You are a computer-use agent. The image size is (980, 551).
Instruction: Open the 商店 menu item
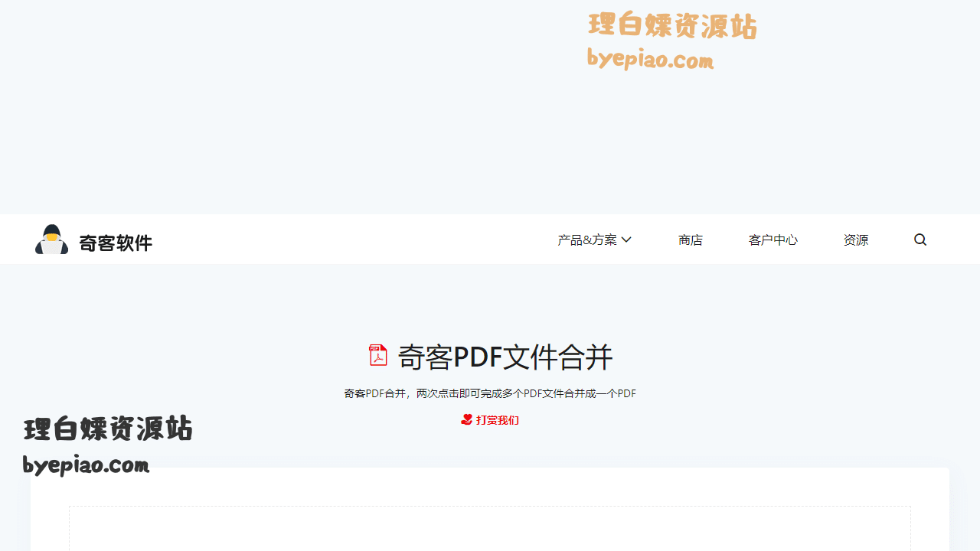(691, 240)
